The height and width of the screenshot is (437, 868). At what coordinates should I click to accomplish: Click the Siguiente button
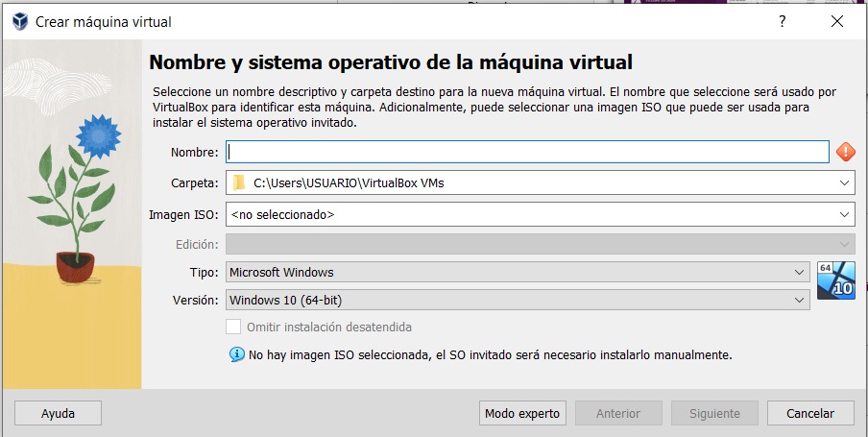click(x=714, y=413)
